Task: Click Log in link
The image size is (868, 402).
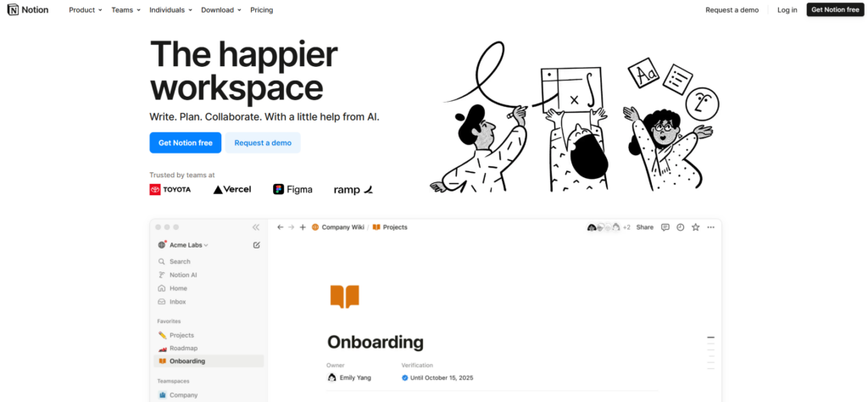Action: 787,10
